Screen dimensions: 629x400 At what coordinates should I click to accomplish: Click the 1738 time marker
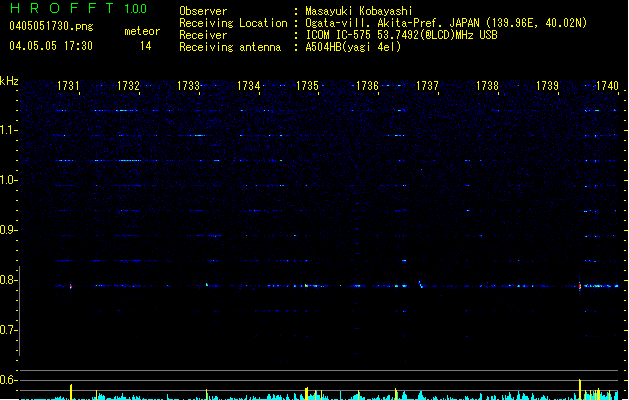tap(487, 86)
